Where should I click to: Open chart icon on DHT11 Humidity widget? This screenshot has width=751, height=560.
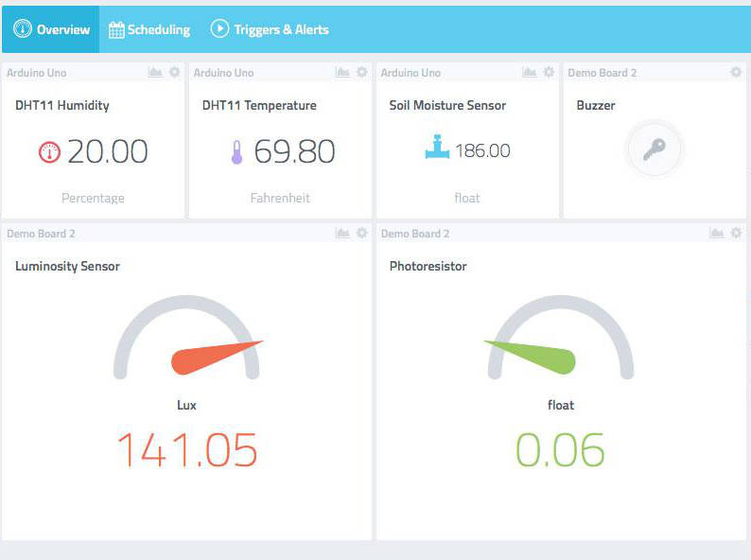tap(155, 72)
